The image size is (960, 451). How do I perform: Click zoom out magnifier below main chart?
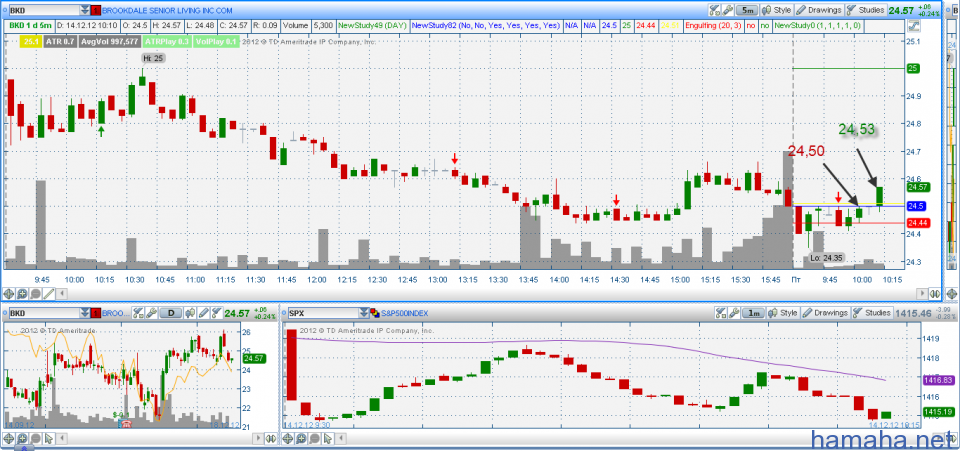tap(36, 294)
